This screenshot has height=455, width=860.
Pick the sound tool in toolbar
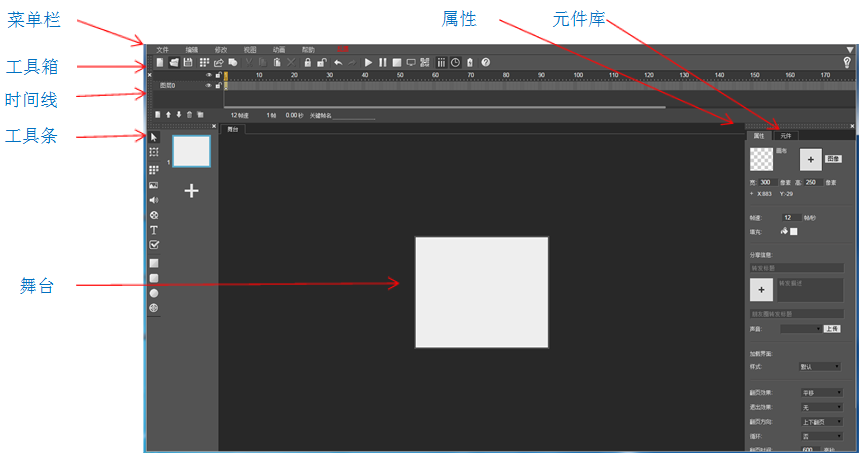point(154,200)
